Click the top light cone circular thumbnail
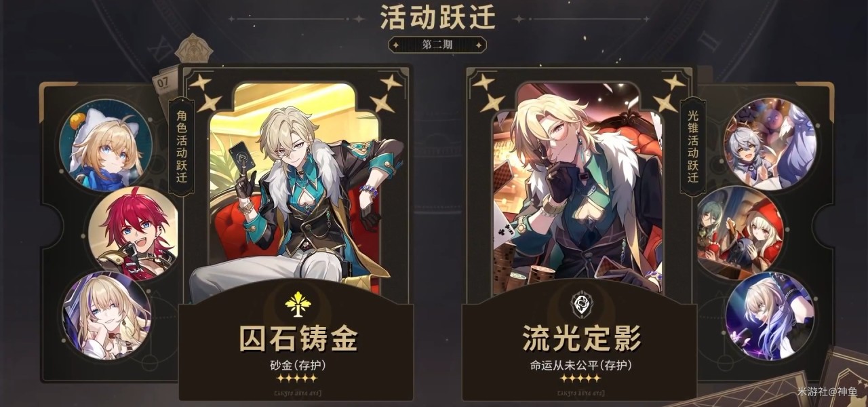 770,144
